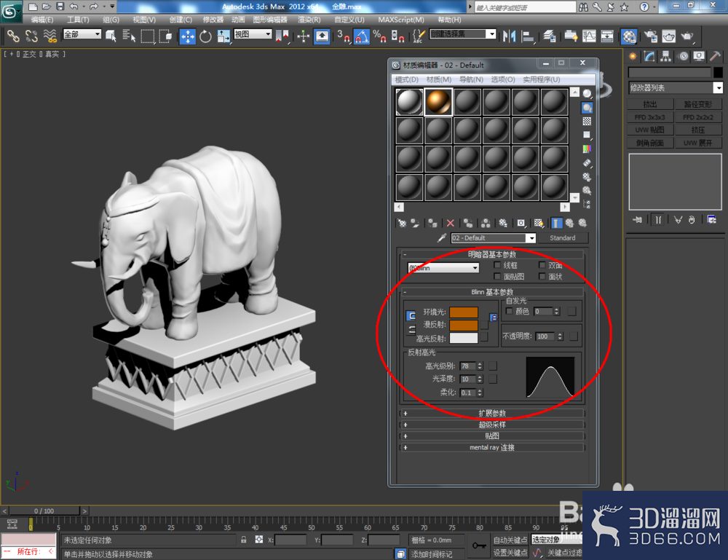Image resolution: width=728 pixels, height=560 pixels.
Task: Open the 工具(T) menu
Action: tap(78, 20)
